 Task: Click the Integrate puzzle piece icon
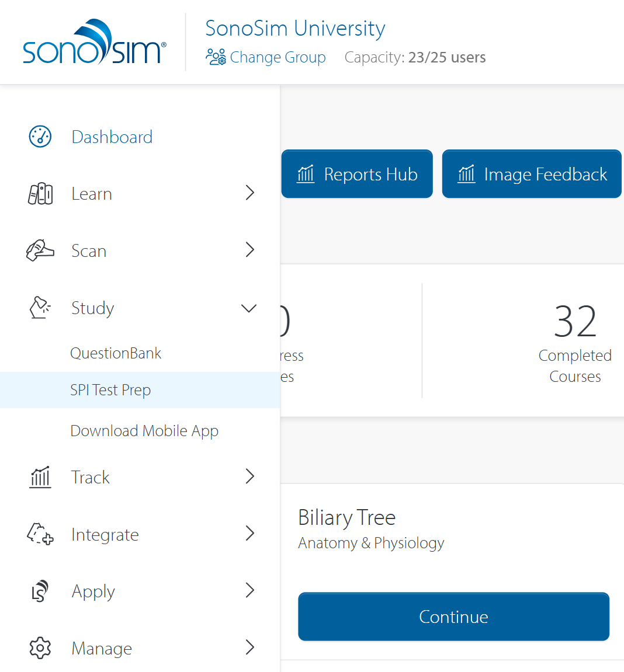point(40,534)
